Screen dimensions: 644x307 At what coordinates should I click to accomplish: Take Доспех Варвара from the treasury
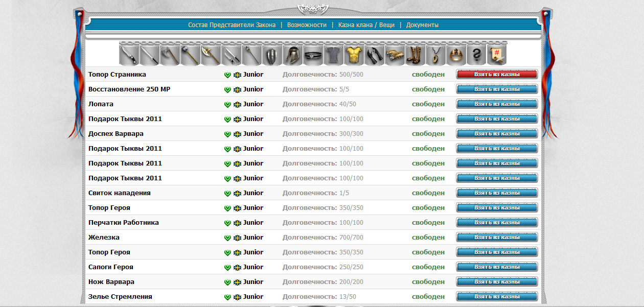(x=497, y=134)
